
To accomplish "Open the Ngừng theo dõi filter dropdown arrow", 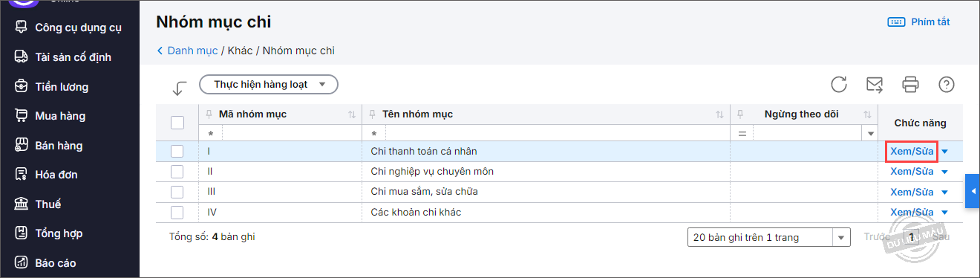I will click(x=870, y=133).
